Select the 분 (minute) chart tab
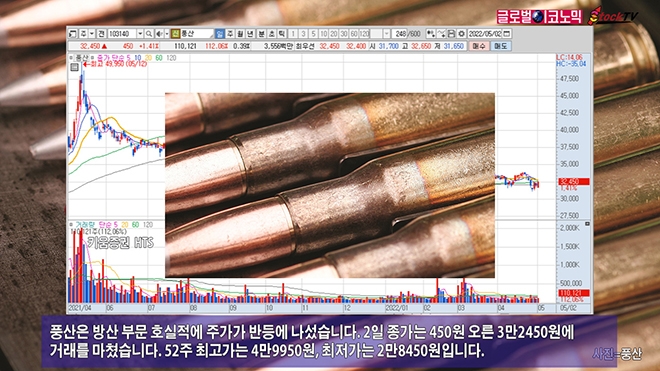 (x=261, y=34)
